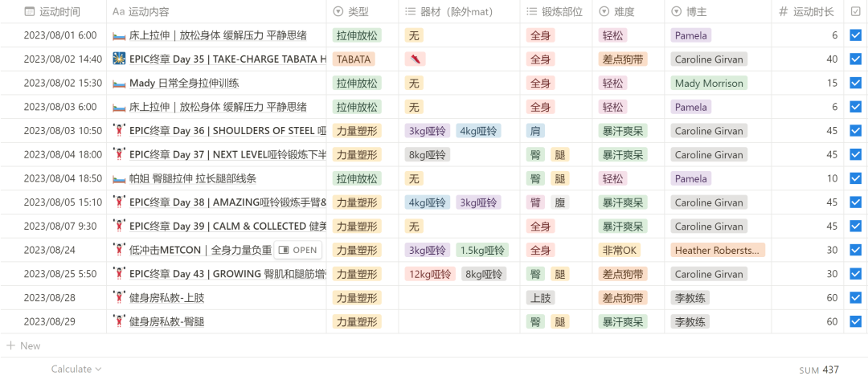This screenshot has width=868, height=384.
Task: Open 博主 select showing Mady Morrison
Action: (x=709, y=83)
